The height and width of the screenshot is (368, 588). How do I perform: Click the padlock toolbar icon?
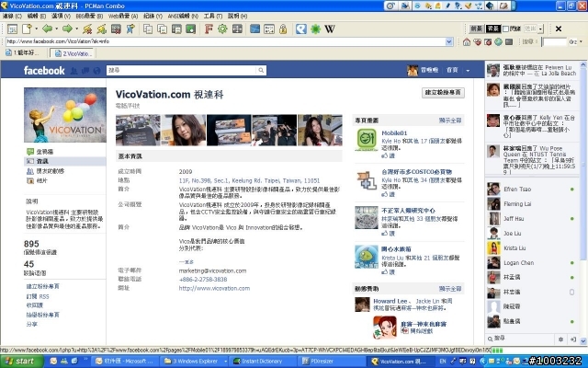(283, 29)
